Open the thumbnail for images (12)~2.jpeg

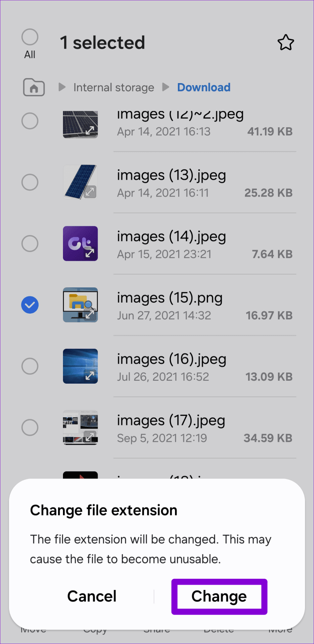(x=80, y=124)
